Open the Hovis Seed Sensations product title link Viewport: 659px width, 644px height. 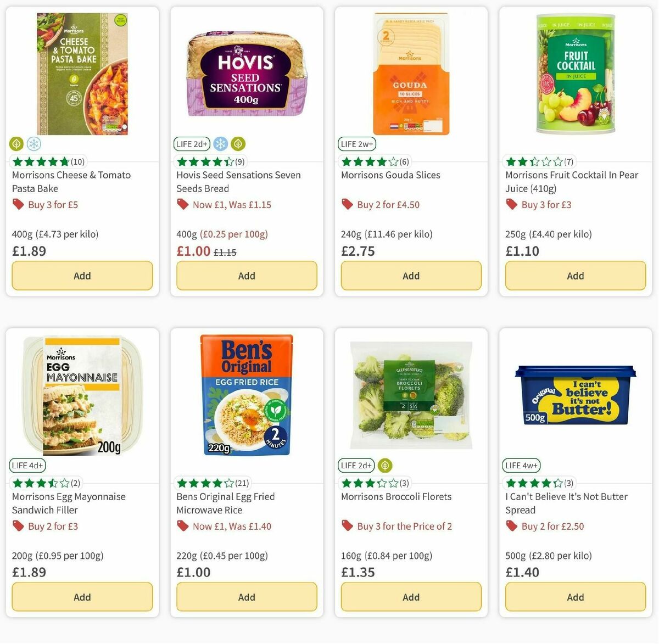(238, 181)
